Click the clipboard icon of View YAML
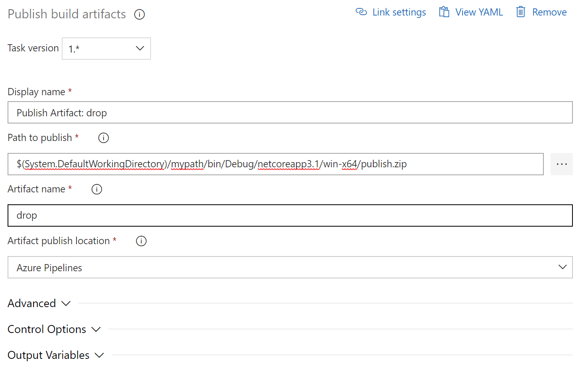The height and width of the screenshot is (376, 588). pos(444,12)
